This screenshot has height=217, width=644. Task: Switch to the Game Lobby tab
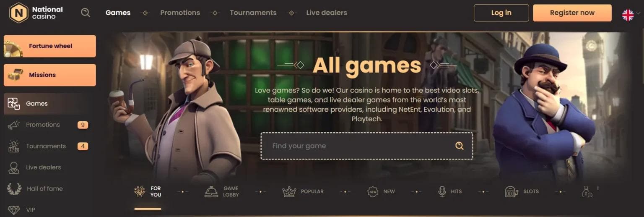tap(222, 191)
